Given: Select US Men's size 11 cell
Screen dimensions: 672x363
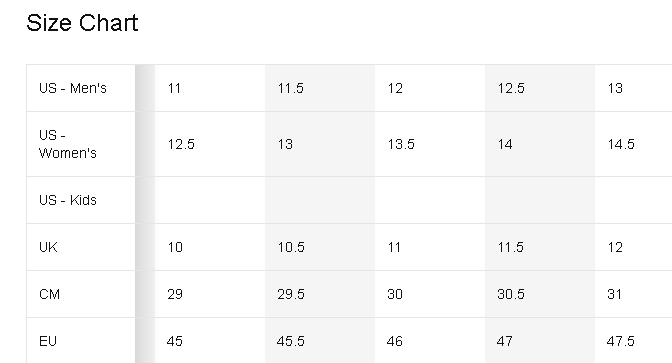Looking at the screenshot, I should tap(210, 88).
